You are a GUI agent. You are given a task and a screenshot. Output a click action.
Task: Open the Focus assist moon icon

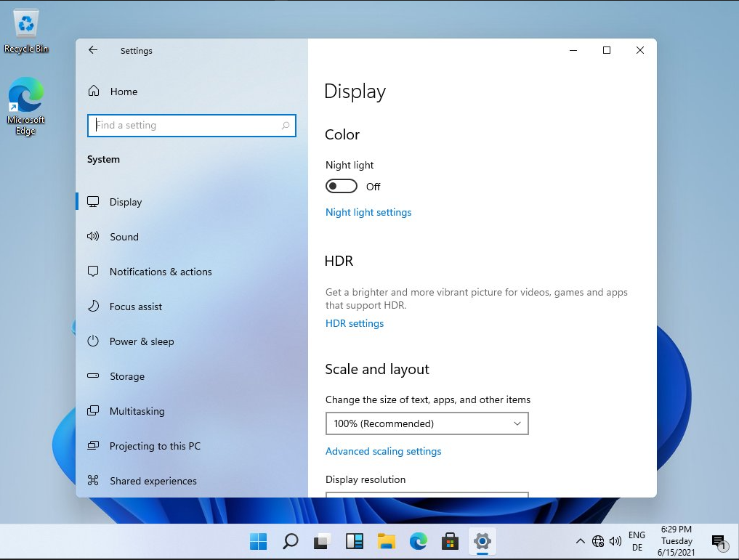93,306
